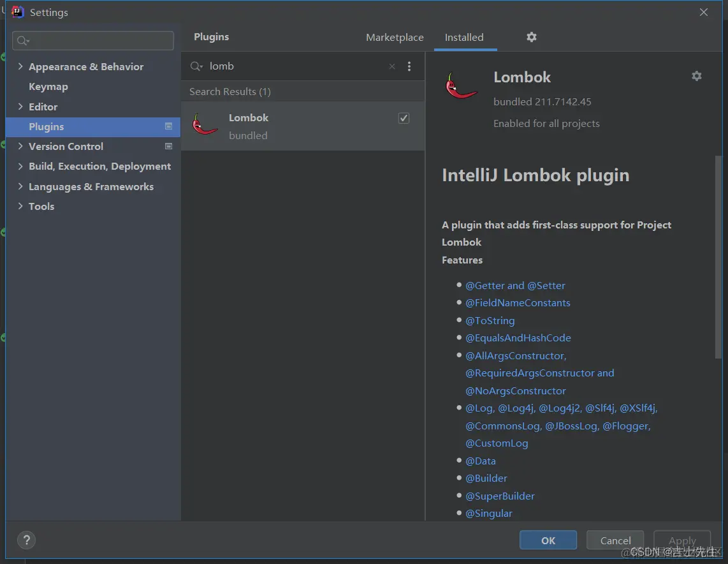
Task: Open the @ToString link
Action: tap(490, 320)
